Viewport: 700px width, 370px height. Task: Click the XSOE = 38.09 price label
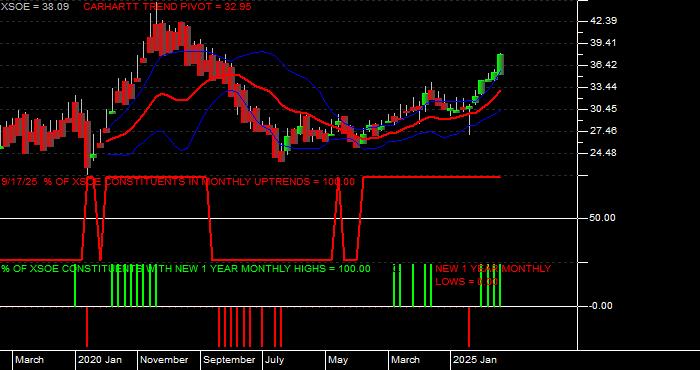click(x=34, y=7)
